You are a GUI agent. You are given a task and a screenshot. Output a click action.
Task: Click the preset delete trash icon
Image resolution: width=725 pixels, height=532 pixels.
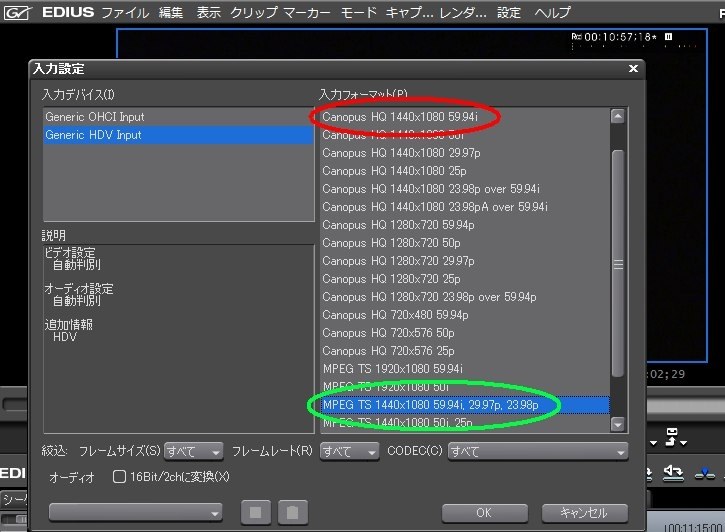(x=293, y=512)
